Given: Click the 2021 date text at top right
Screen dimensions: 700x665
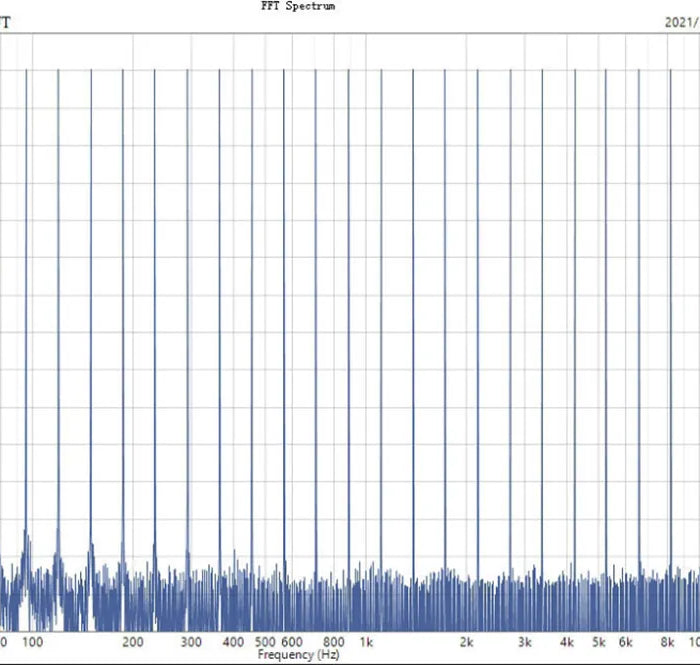Looking at the screenshot, I should pyautogui.click(x=681, y=21).
